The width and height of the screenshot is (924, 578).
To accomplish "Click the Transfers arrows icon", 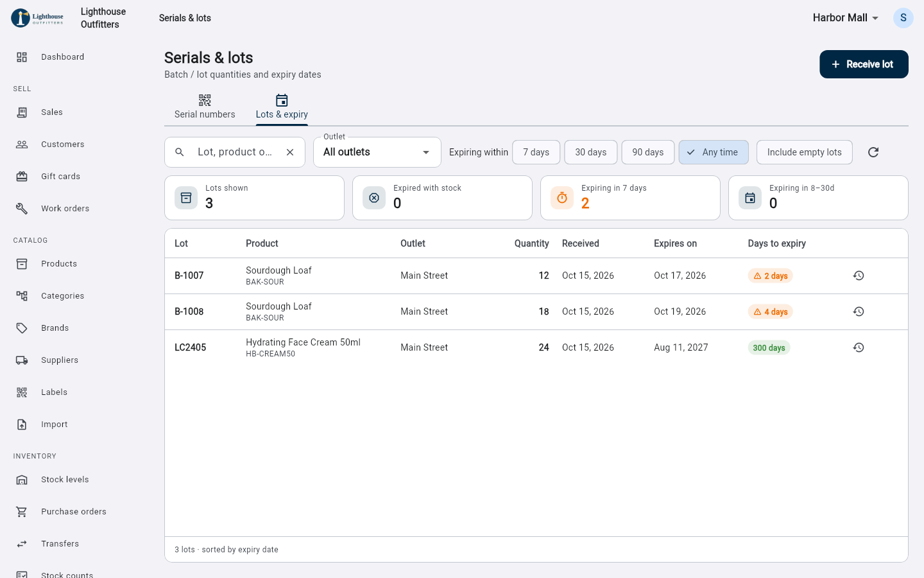I will (x=22, y=544).
